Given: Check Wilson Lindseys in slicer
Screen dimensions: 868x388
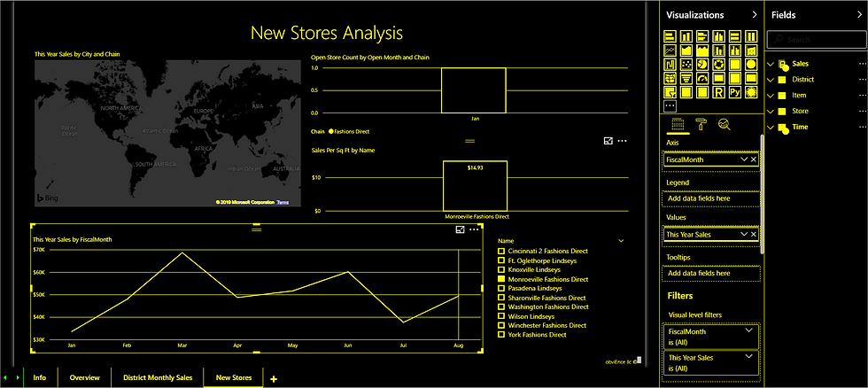Looking at the screenshot, I should pos(501,316).
